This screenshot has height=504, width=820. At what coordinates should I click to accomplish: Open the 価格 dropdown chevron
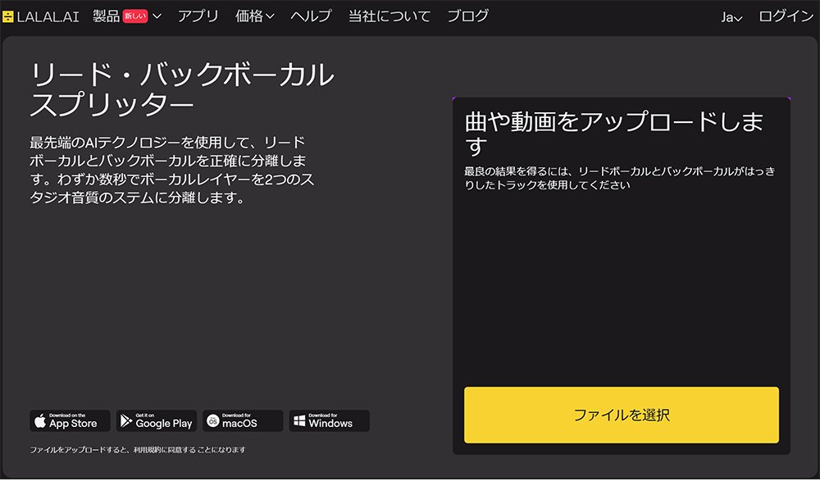(270, 15)
